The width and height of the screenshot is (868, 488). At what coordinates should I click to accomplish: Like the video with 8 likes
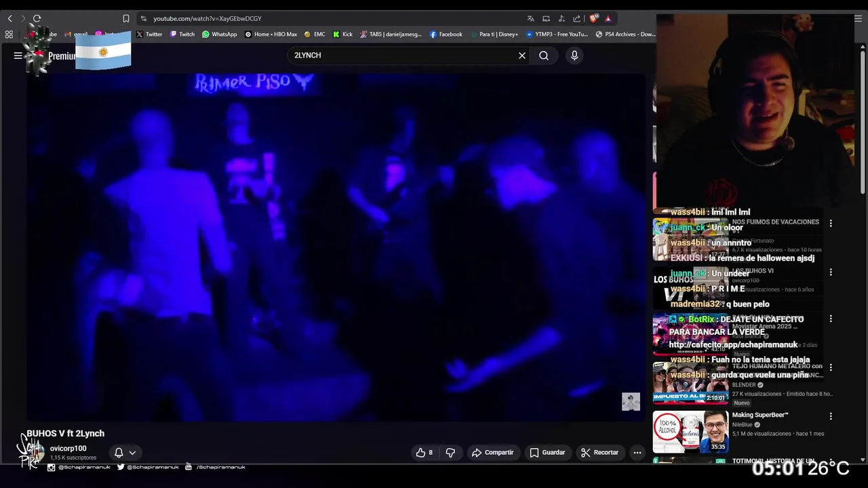tap(425, 452)
